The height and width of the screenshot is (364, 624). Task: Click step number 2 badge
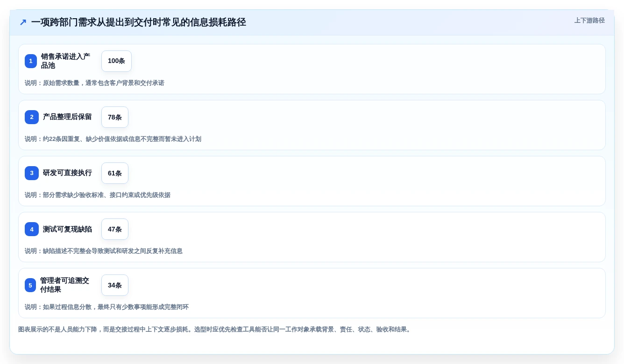(32, 117)
